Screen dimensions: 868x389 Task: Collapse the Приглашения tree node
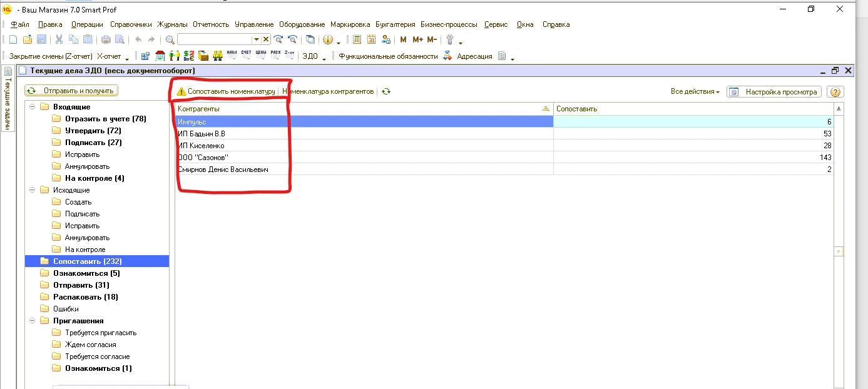coord(32,321)
